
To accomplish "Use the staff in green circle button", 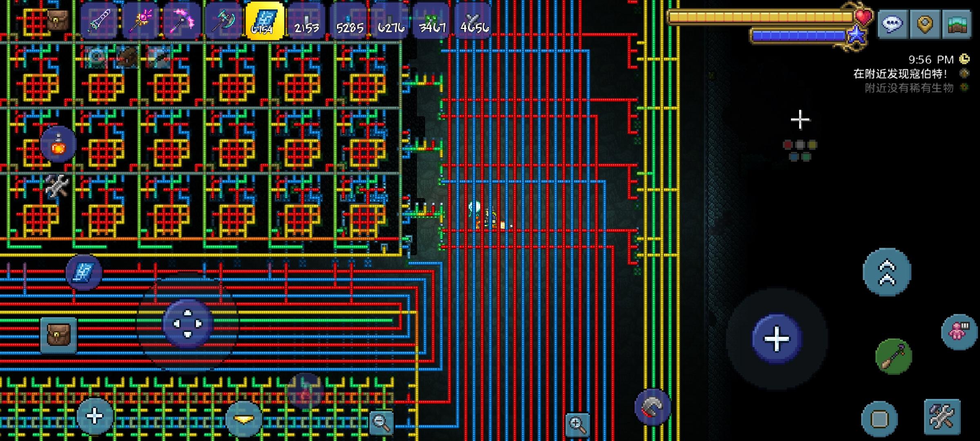I will (894, 356).
